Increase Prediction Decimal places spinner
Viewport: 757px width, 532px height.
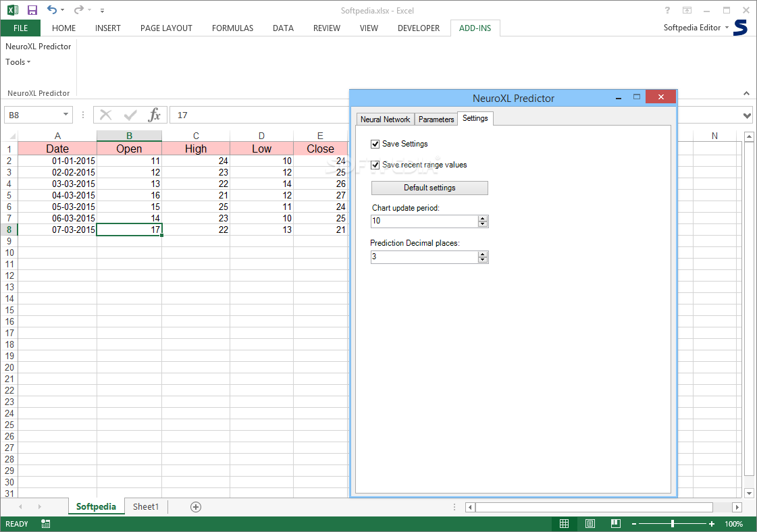coord(483,254)
